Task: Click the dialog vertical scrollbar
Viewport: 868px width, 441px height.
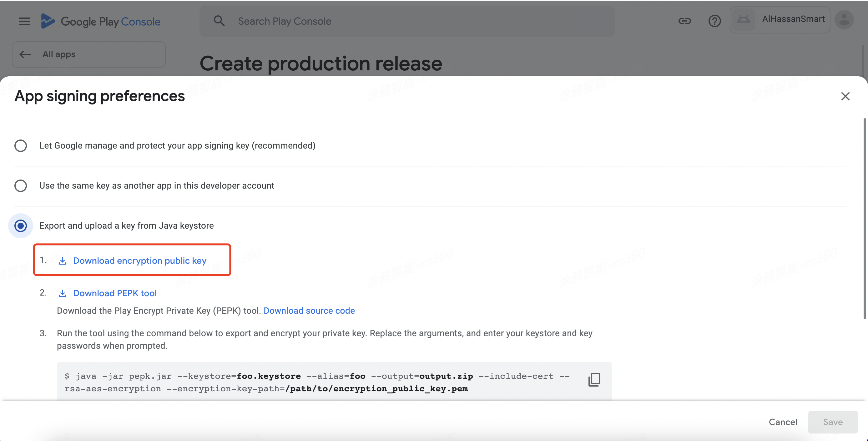Action: tap(864, 219)
